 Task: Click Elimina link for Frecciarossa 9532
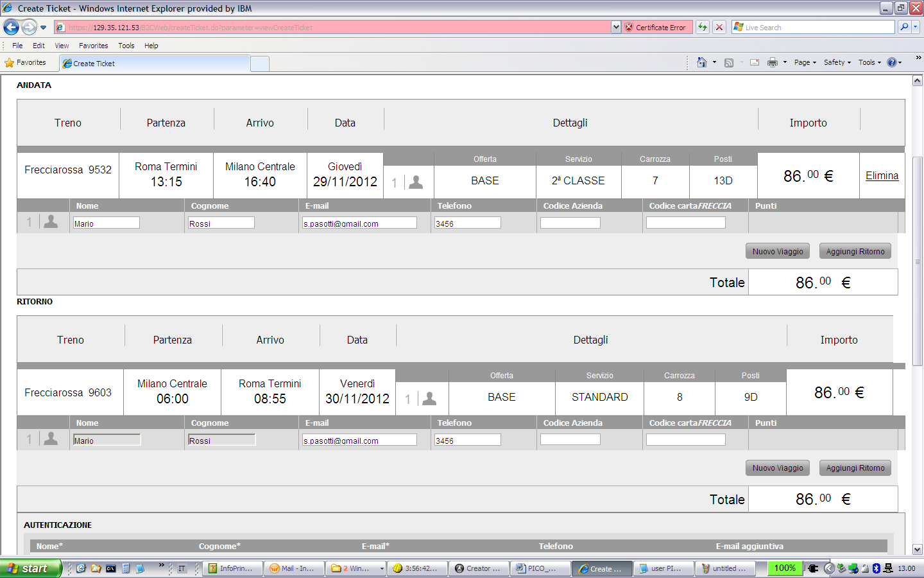(x=882, y=175)
